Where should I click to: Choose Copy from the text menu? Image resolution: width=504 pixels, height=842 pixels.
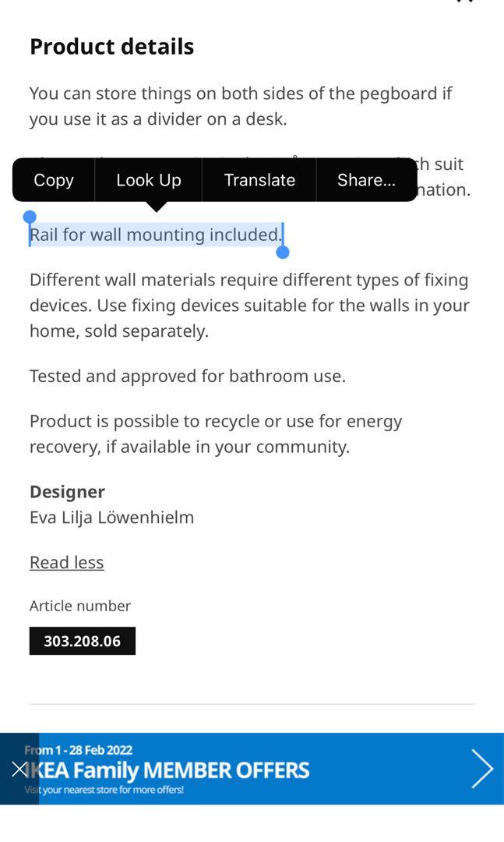point(54,180)
